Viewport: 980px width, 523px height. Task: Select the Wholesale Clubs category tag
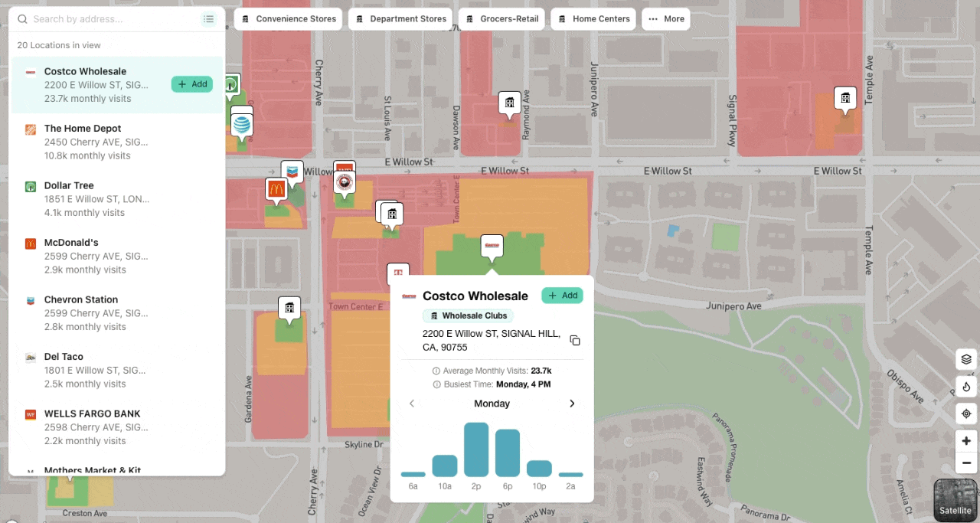468,315
